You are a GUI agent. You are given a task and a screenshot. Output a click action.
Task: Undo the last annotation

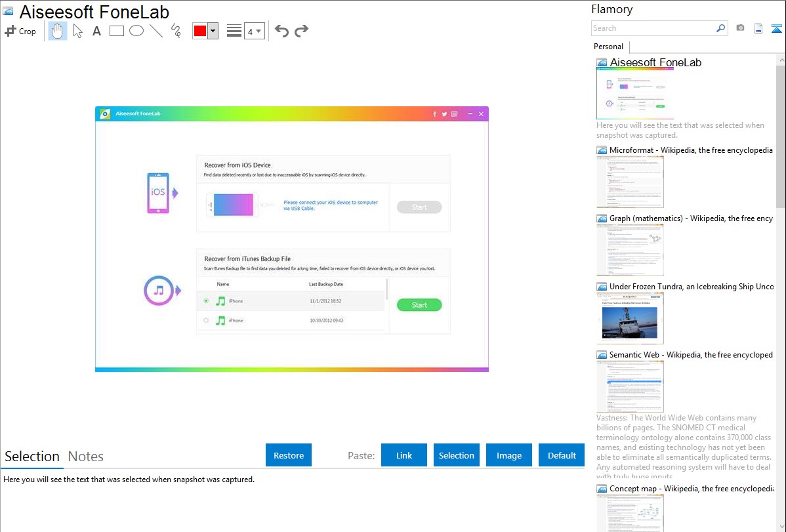[x=281, y=31]
